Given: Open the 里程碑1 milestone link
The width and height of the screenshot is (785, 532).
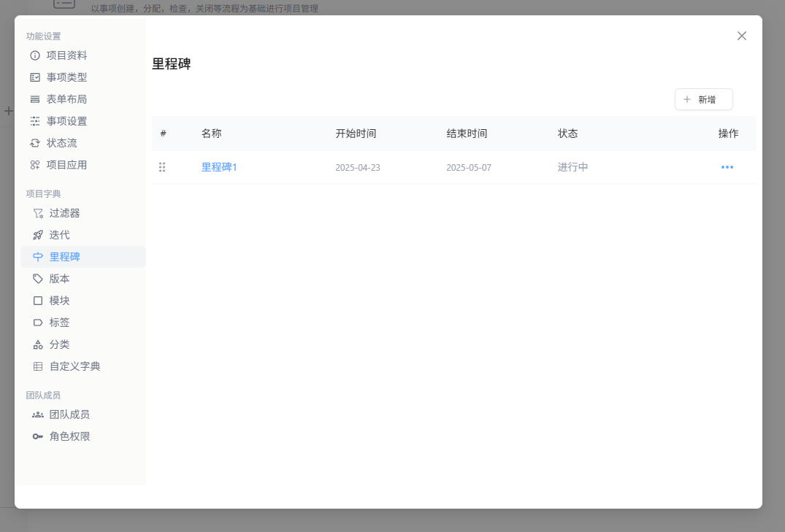Looking at the screenshot, I should 219,167.
